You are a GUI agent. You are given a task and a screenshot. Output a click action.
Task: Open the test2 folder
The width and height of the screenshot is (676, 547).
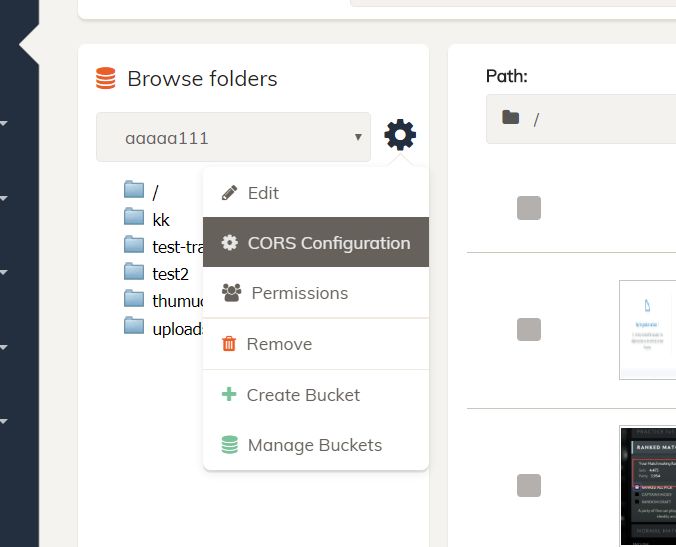(x=170, y=271)
